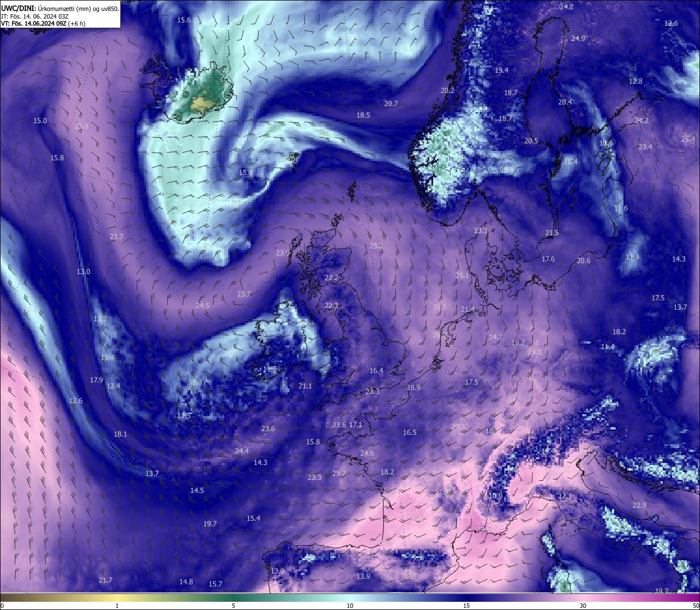Click the map value '11.6'

point(621,208)
